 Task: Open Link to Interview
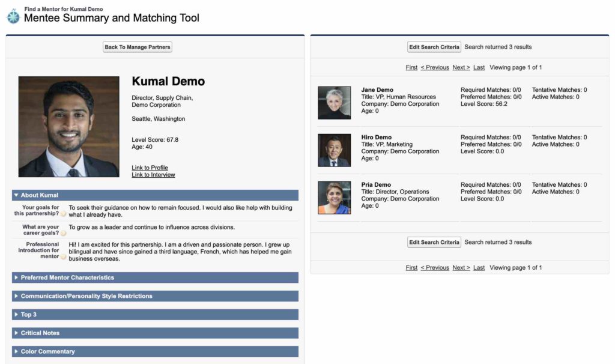153,175
